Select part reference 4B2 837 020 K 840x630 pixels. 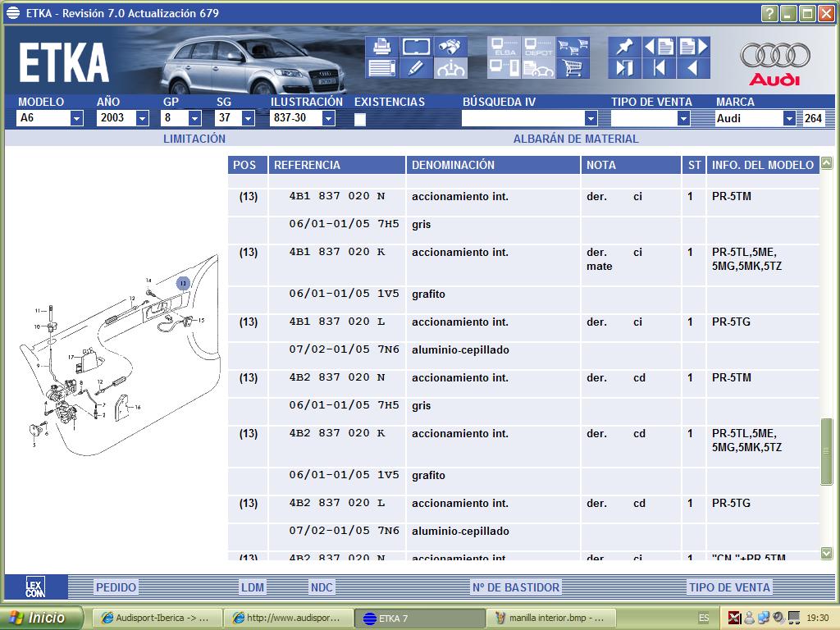337,433
